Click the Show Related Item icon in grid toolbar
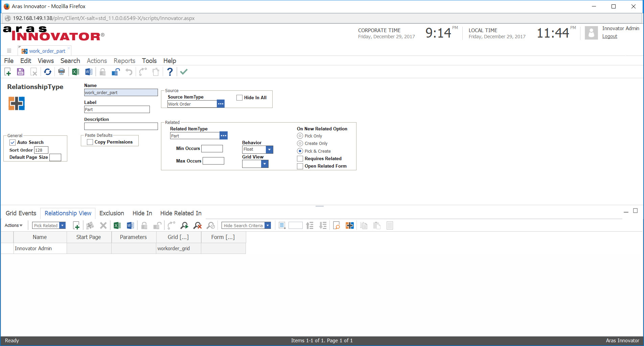Image resolution: width=644 pixels, height=346 pixels. pyautogui.click(x=337, y=225)
